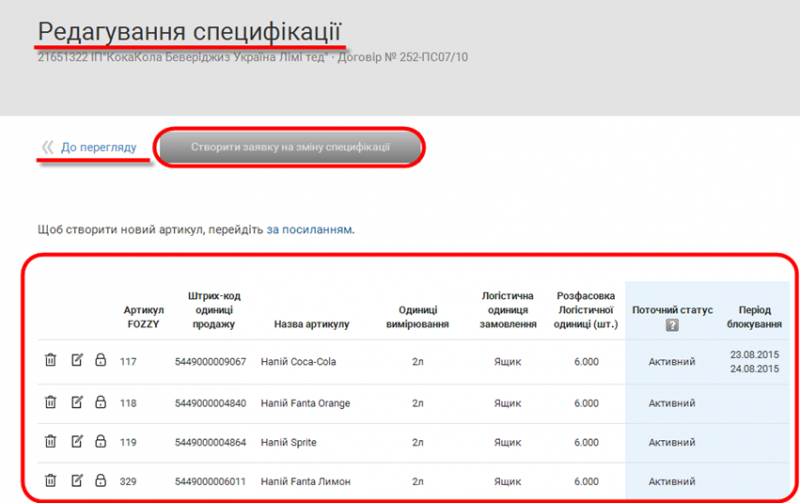Click status 'Активний' in Fanta Orange row

point(672,403)
